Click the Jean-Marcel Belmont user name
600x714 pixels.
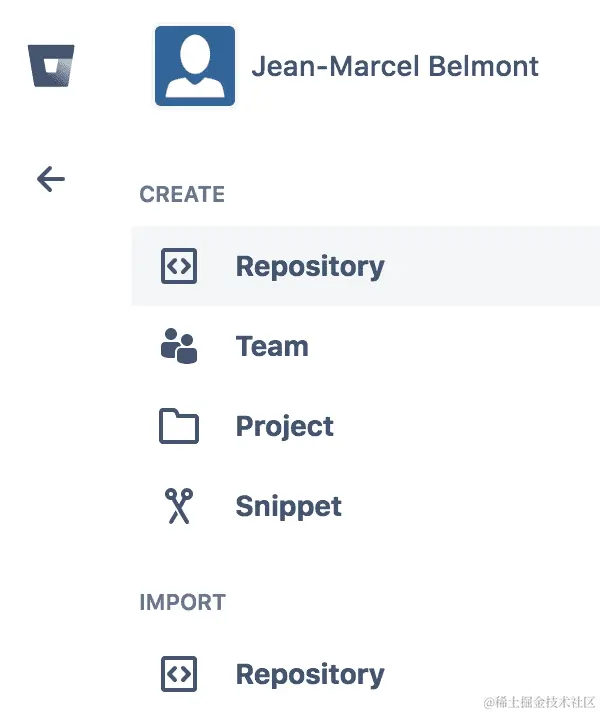(x=395, y=66)
